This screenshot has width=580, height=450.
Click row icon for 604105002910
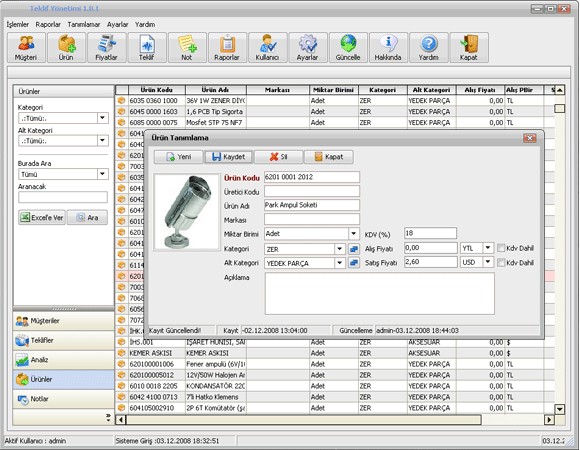121,408
